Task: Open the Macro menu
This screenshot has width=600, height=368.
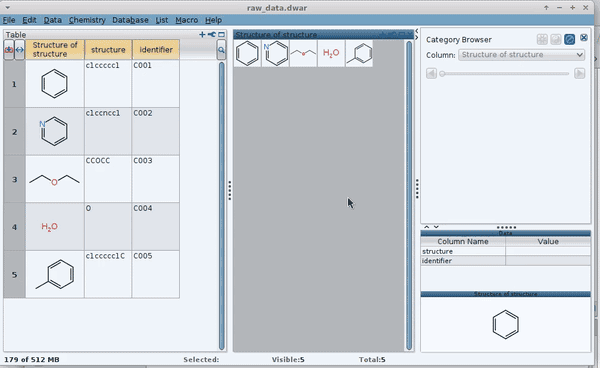Action: [x=186, y=20]
